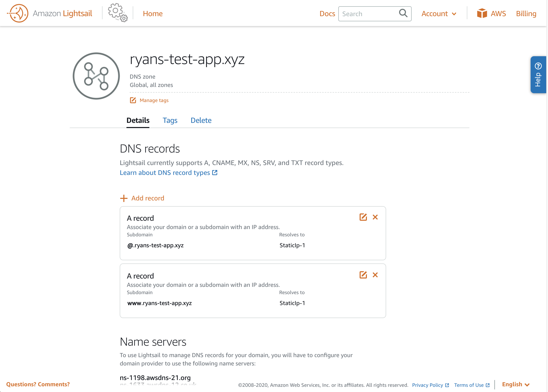Viewport: 548px width, 392px height.
Task: Click the search magnifier icon
Action: 403,13
